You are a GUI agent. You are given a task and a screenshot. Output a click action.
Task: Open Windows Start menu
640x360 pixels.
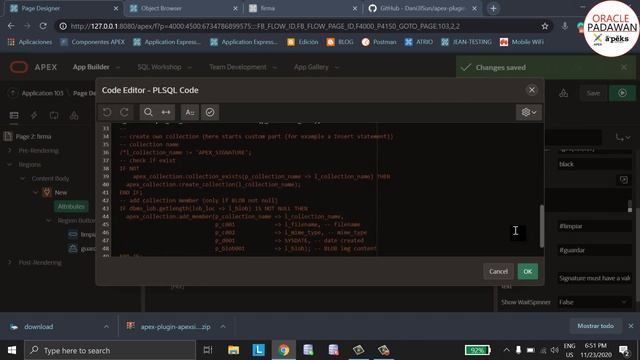(12, 350)
